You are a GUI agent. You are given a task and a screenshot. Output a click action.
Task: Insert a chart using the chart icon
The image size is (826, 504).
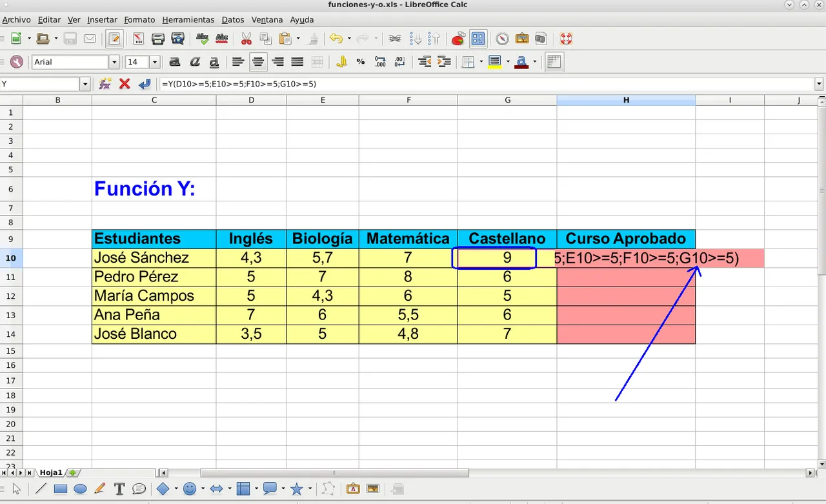click(x=458, y=39)
